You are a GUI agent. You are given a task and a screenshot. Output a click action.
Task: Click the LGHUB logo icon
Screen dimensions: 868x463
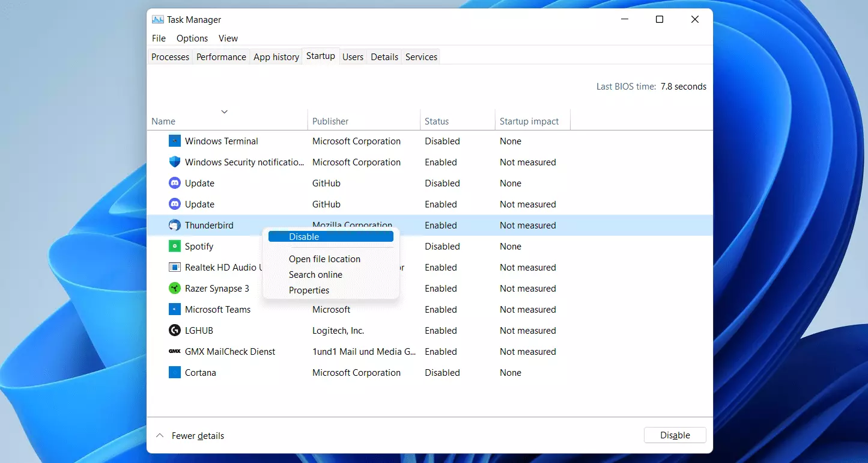[175, 330]
